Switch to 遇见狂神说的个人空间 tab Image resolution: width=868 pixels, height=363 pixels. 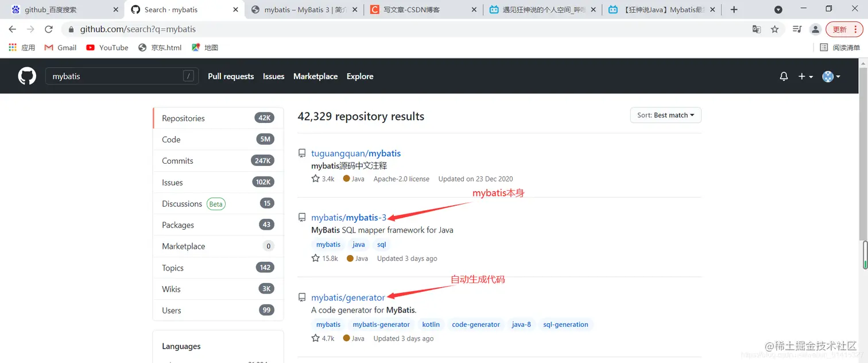coord(542,10)
